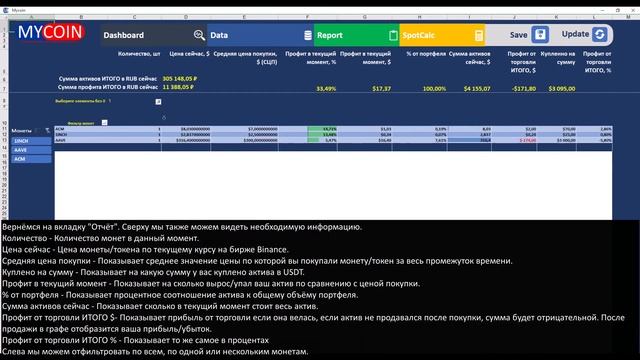Click the '$17,37' profit total
The width and height of the screenshot is (640, 360).
tap(382, 89)
